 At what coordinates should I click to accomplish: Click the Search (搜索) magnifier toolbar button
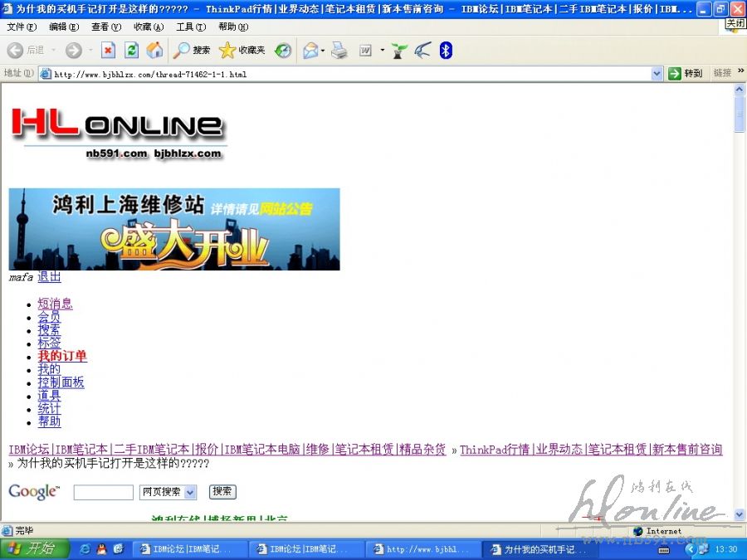point(192,51)
